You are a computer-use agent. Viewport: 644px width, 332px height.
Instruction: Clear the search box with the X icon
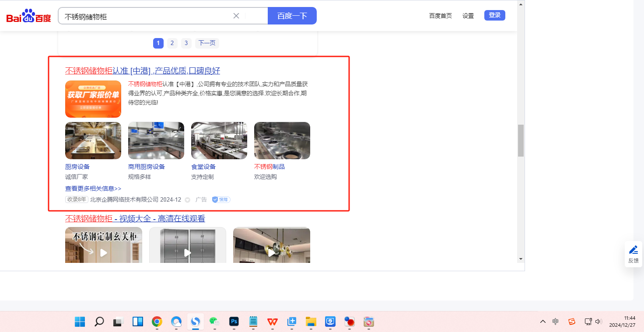236,16
